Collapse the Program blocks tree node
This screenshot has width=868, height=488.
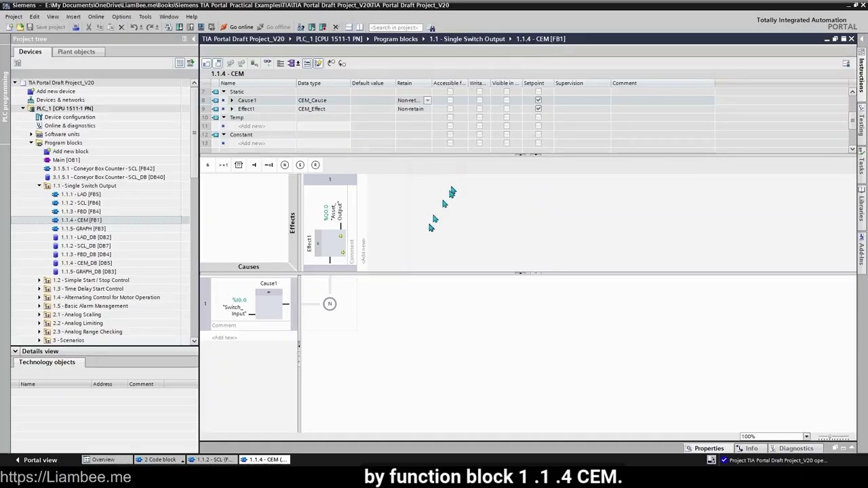(x=31, y=143)
